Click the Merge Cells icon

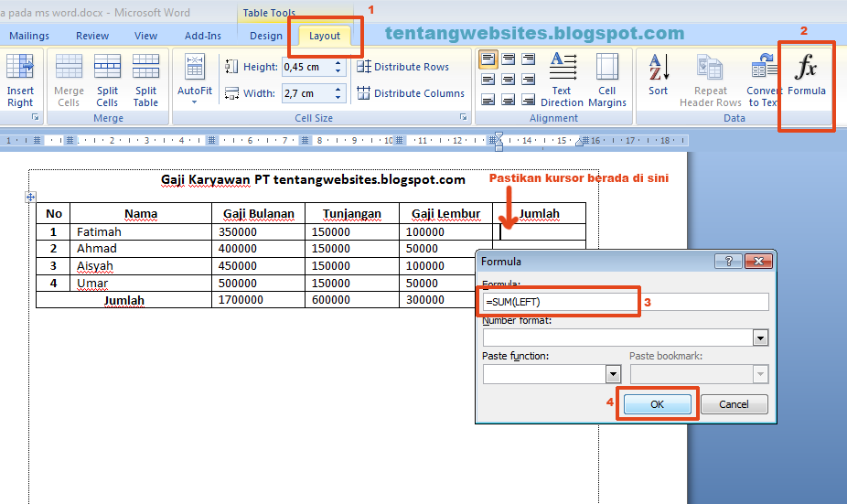pos(69,80)
